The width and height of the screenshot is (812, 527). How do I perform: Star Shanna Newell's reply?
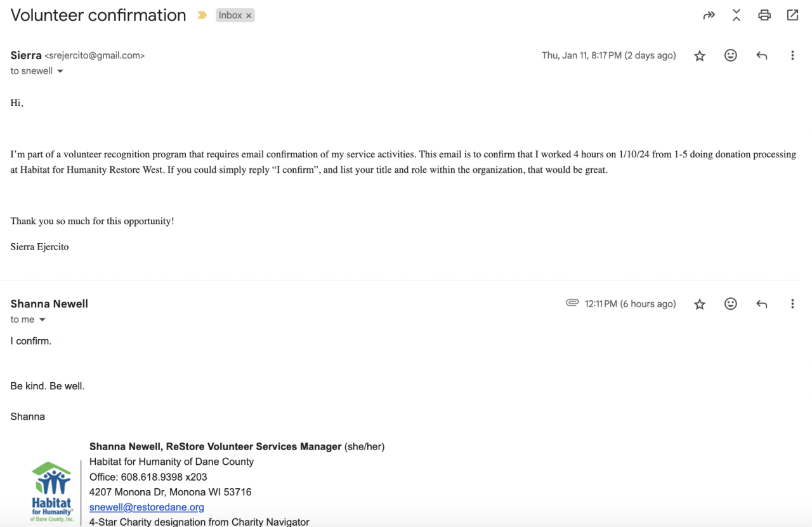coord(700,304)
